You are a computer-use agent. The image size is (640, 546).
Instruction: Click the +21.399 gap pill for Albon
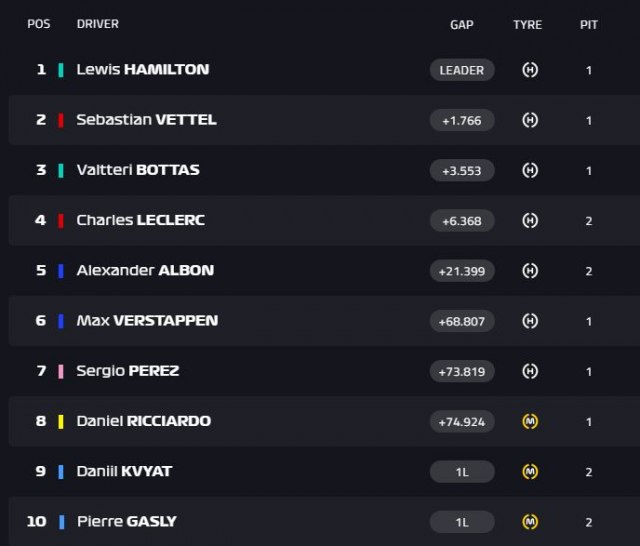[462, 271]
